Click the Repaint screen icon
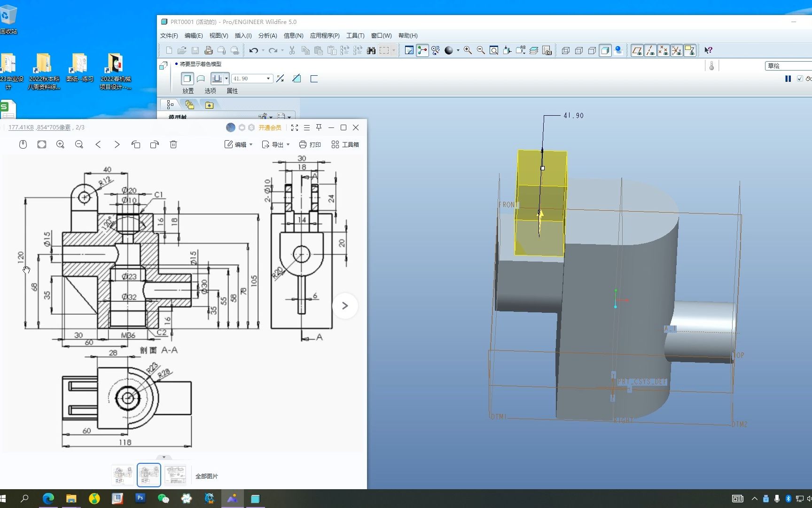 click(409, 50)
